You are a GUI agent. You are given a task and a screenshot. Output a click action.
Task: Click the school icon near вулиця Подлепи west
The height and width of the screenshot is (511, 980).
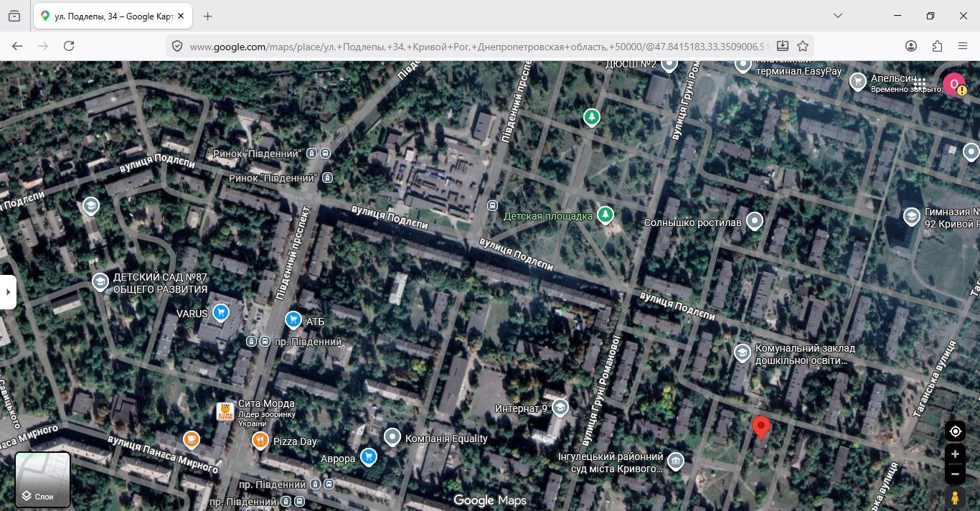pyautogui.click(x=90, y=206)
